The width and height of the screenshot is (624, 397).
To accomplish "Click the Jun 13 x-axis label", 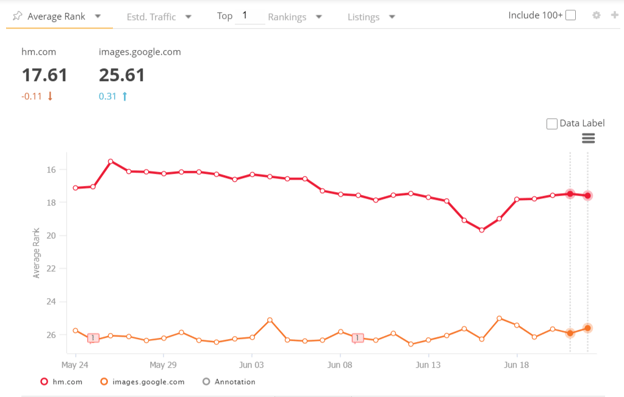I will click(x=428, y=365).
